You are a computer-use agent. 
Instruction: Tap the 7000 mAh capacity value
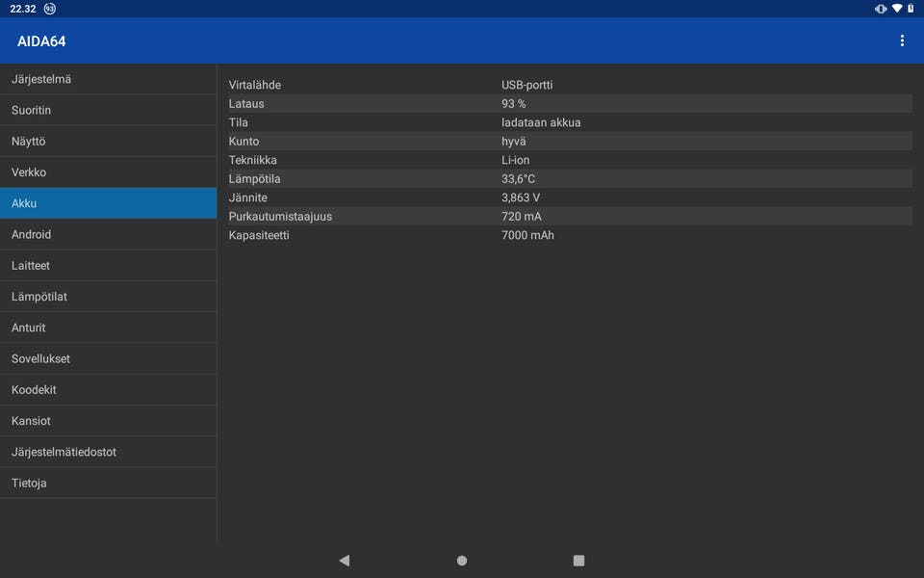pyautogui.click(x=528, y=235)
